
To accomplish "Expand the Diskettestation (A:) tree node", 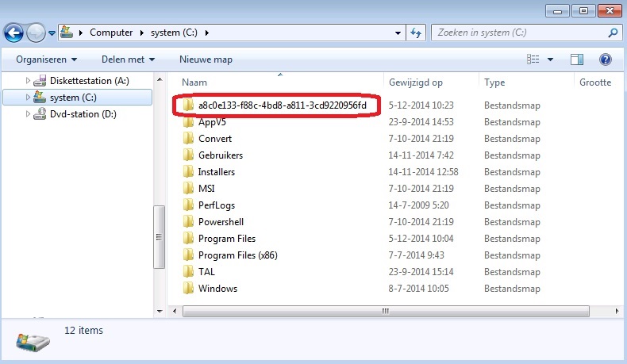I will click(28, 81).
